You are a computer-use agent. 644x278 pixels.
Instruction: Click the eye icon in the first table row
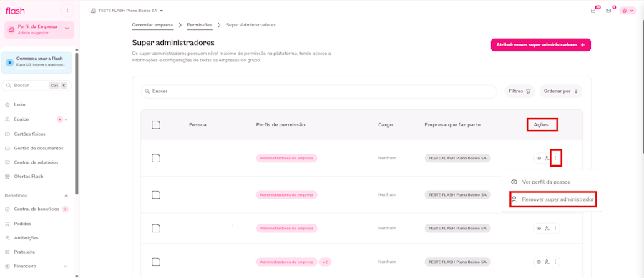coord(539,158)
